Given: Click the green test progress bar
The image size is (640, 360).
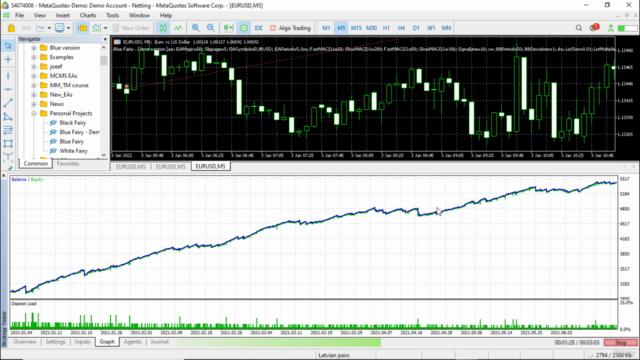Looking at the screenshot, I should point(279,342).
